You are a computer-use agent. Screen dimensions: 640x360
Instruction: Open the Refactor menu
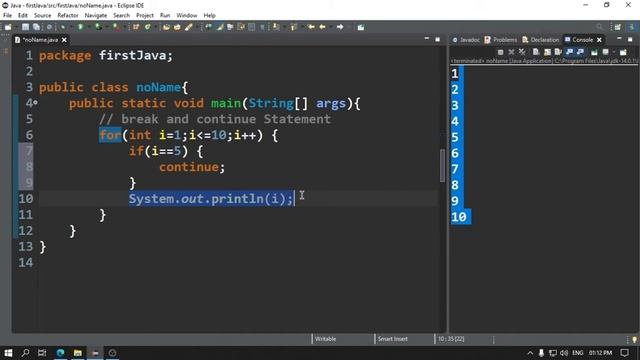click(68, 15)
